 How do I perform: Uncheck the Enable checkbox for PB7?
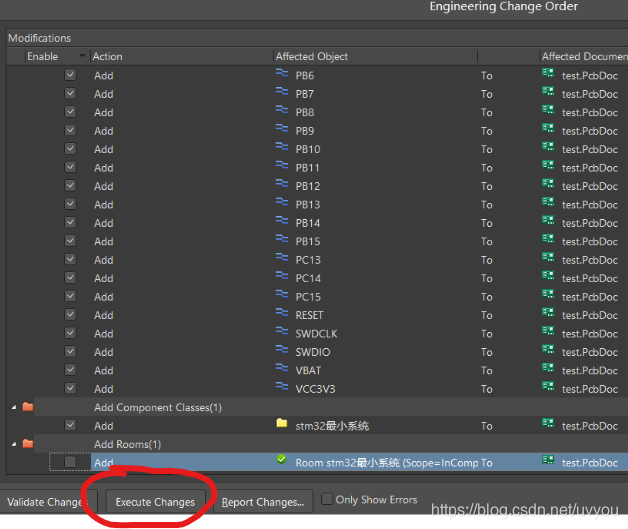70,94
